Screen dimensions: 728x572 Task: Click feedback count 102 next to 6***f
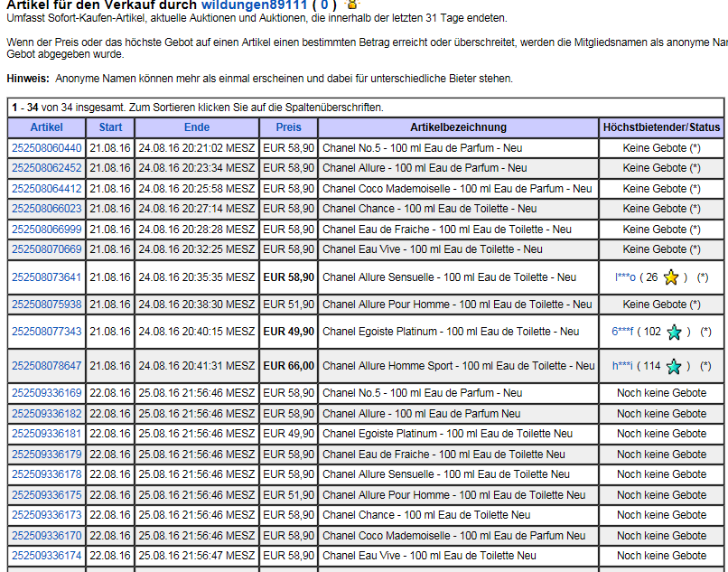(x=652, y=332)
